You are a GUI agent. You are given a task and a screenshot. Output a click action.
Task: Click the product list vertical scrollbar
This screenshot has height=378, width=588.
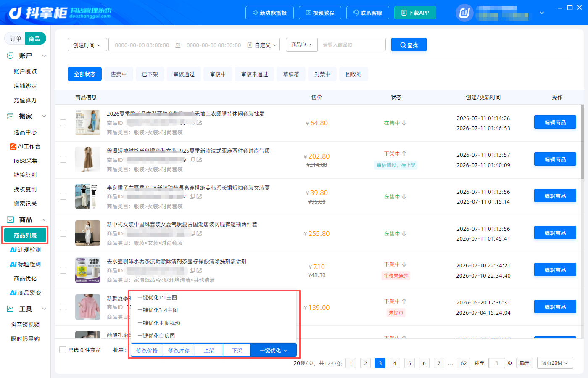(582, 142)
